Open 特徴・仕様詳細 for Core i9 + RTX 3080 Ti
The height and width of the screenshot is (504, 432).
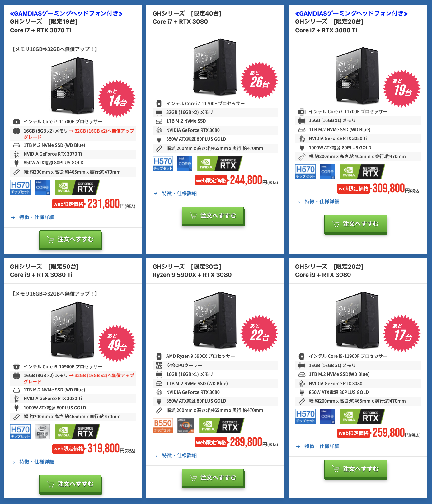click(37, 462)
